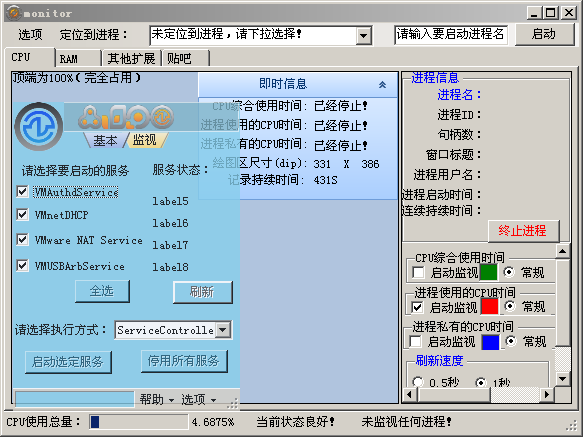The width and height of the screenshot is (583, 437).
Task: Click the monitor app icon in title bar
Action: tap(14, 13)
